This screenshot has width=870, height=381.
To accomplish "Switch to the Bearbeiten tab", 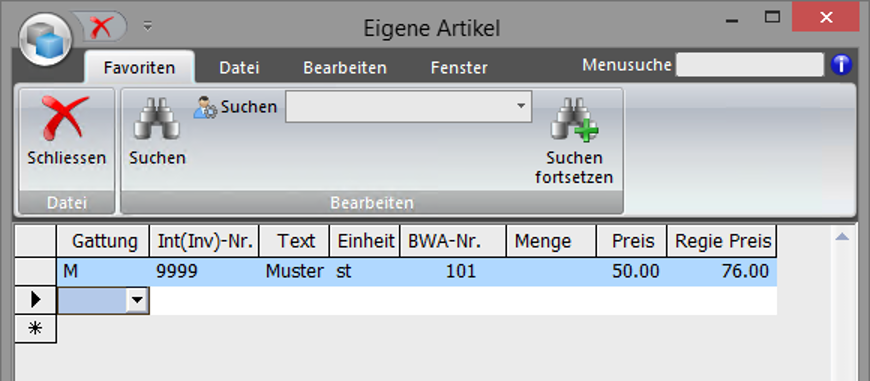I will point(345,68).
